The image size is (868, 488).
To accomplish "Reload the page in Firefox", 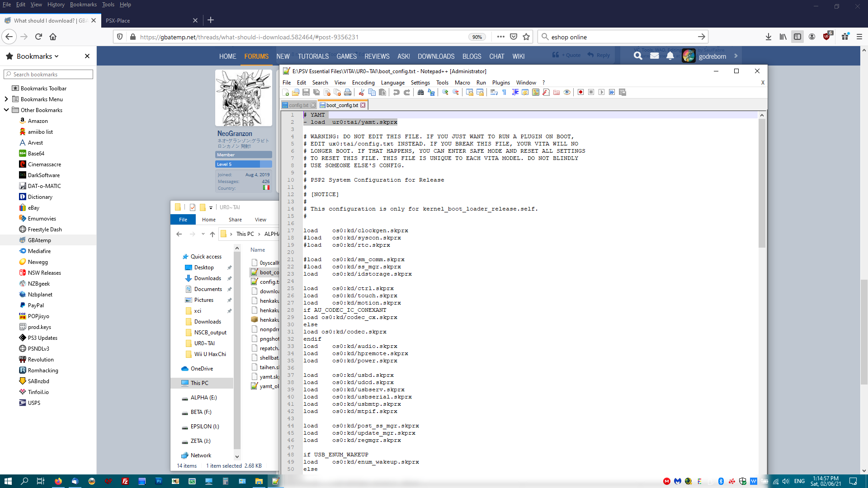I will 38,37.
